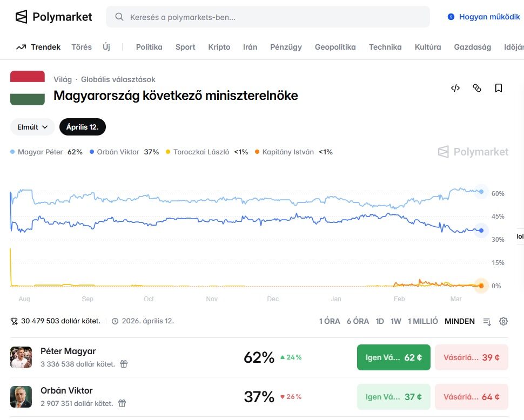Viewport: 524px width, 420px height.
Task: Buy Yes for Péter Magyar at 62¢
Action: 394,357
